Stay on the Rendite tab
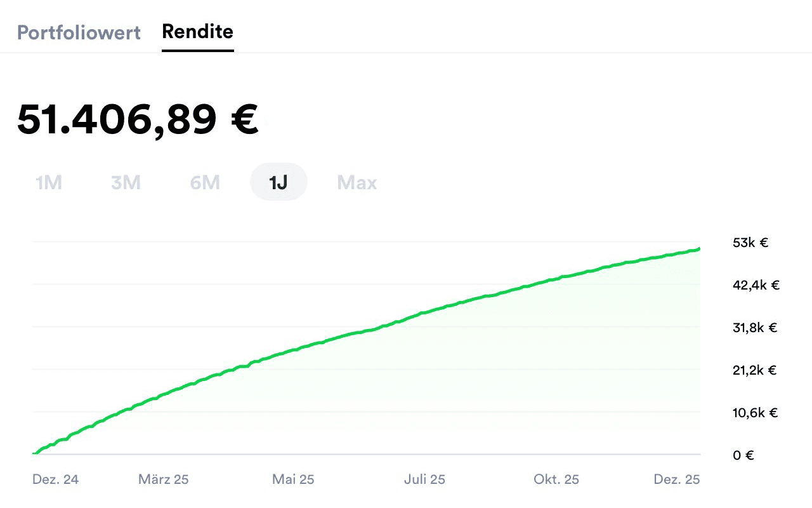The image size is (812, 508). tap(197, 30)
